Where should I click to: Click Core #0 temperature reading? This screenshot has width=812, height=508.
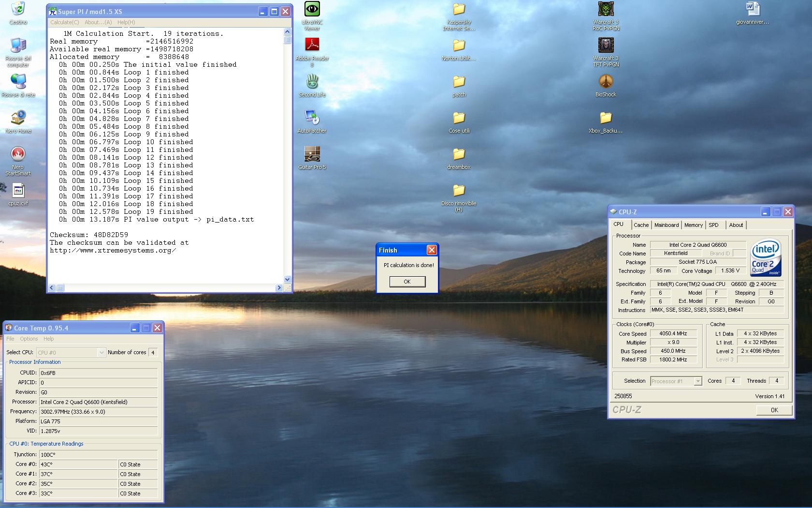coord(78,464)
